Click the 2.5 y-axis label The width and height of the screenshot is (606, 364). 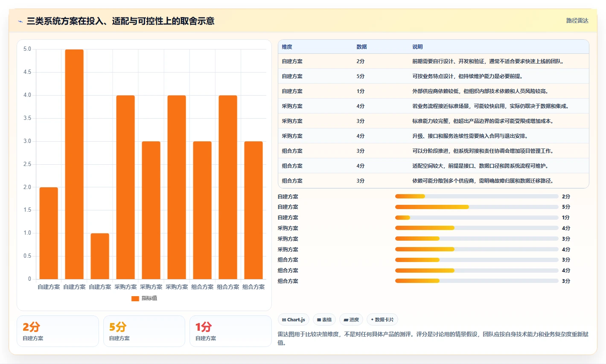27,164
